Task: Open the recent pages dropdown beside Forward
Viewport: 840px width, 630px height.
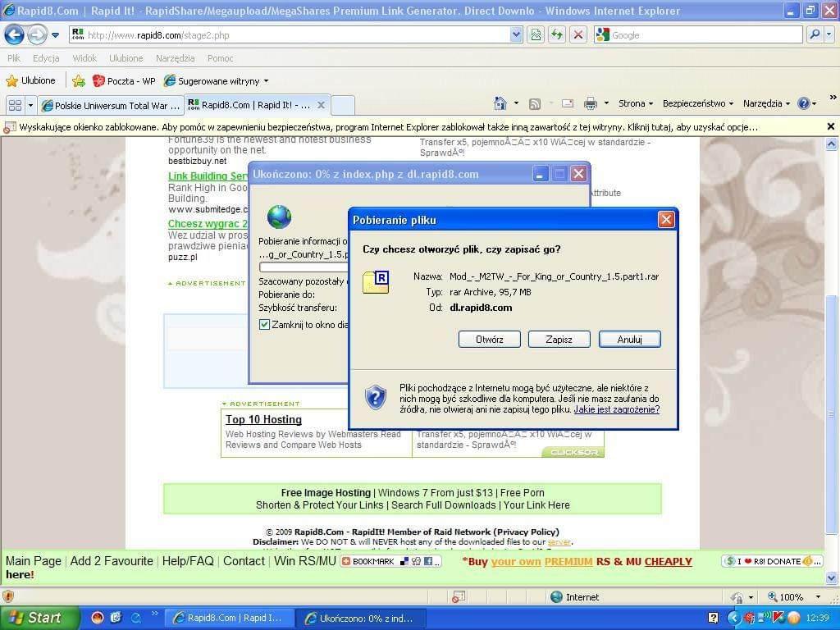Action: [55, 35]
